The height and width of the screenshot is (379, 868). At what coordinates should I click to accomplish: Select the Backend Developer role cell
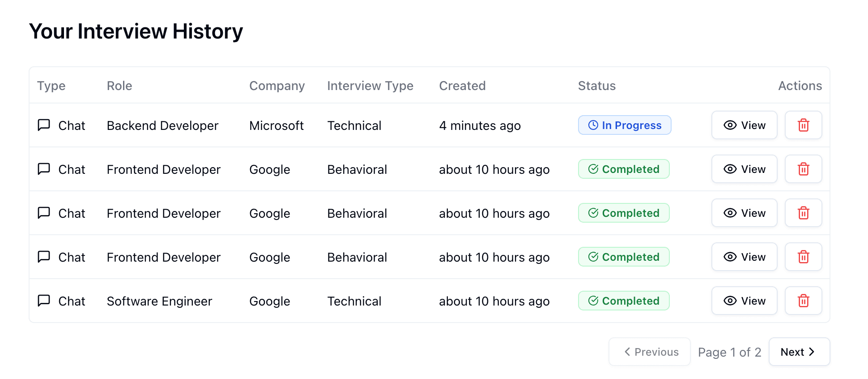tap(162, 125)
